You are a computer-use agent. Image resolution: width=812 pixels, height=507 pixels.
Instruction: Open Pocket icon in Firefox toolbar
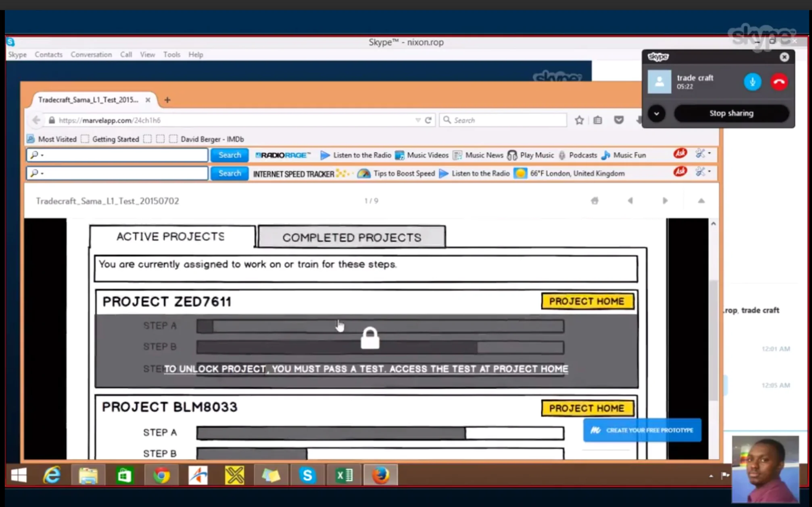tap(619, 120)
